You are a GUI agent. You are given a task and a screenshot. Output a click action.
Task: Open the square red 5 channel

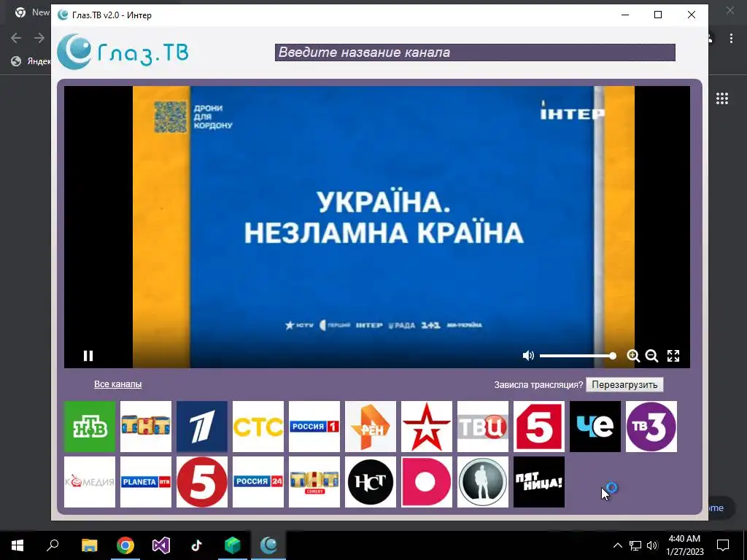[539, 426]
